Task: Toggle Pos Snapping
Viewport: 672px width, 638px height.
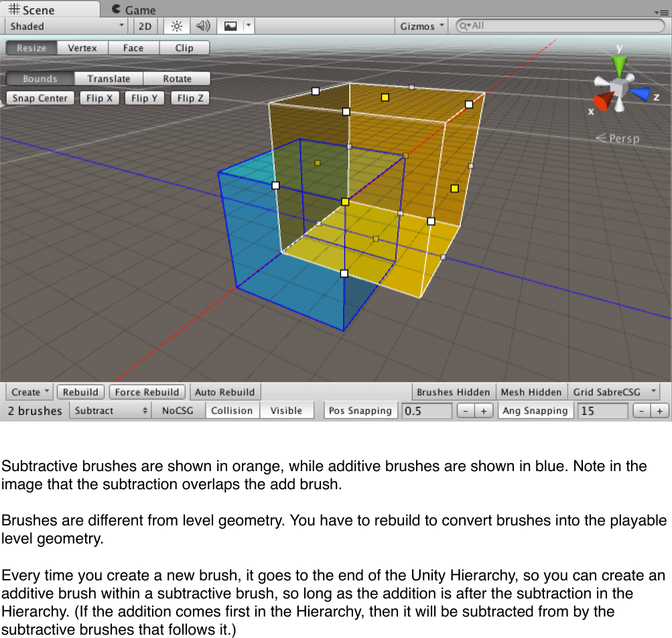Action: [360, 410]
